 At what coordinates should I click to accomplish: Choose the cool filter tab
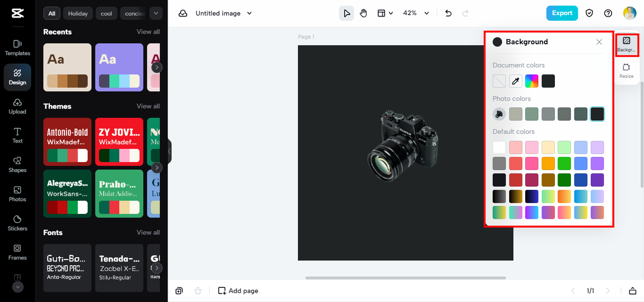107,14
